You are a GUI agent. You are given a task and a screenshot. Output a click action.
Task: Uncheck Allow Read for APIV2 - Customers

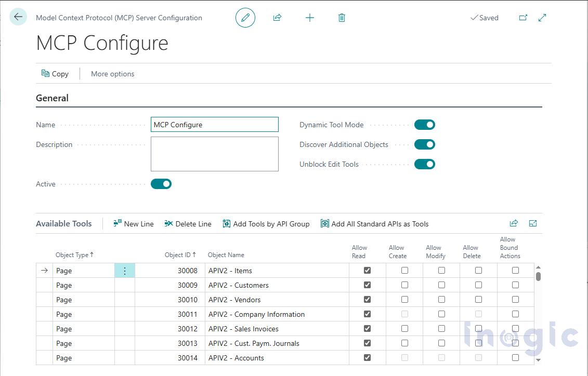[x=367, y=285]
